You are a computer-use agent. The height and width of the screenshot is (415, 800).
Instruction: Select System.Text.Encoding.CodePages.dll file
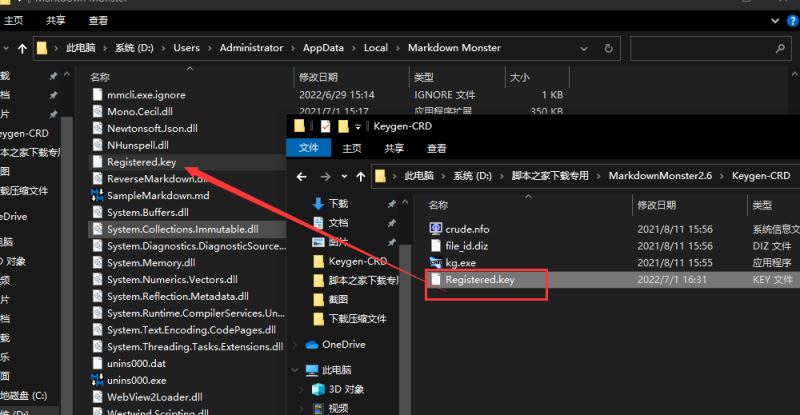click(x=191, y=330)
